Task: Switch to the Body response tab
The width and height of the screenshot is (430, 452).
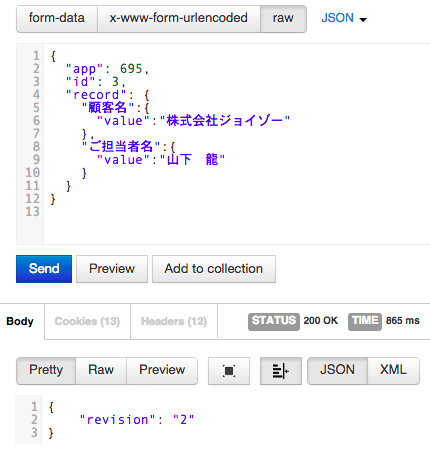Action: pyautogui.click(x=20, y=321)
